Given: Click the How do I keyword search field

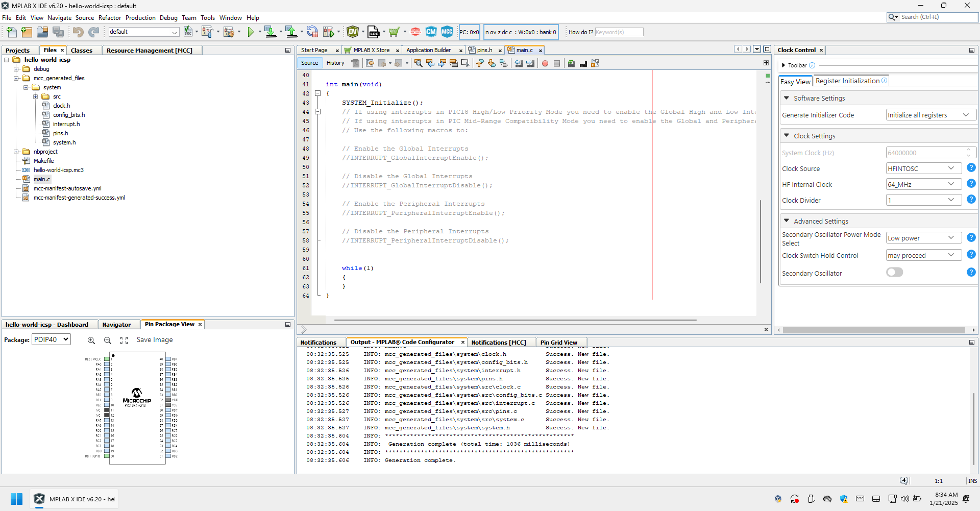Looking at the screenshot, I should (619, 32).
